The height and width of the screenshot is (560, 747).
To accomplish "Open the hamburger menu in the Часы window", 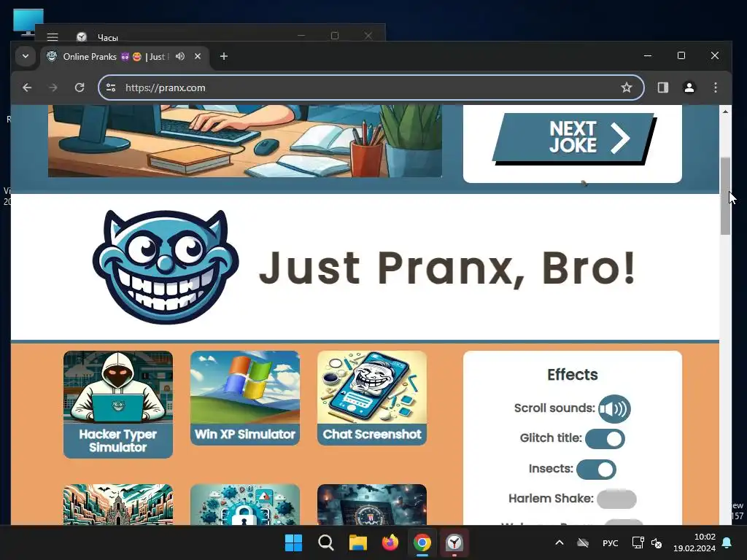I will point(53,36).
